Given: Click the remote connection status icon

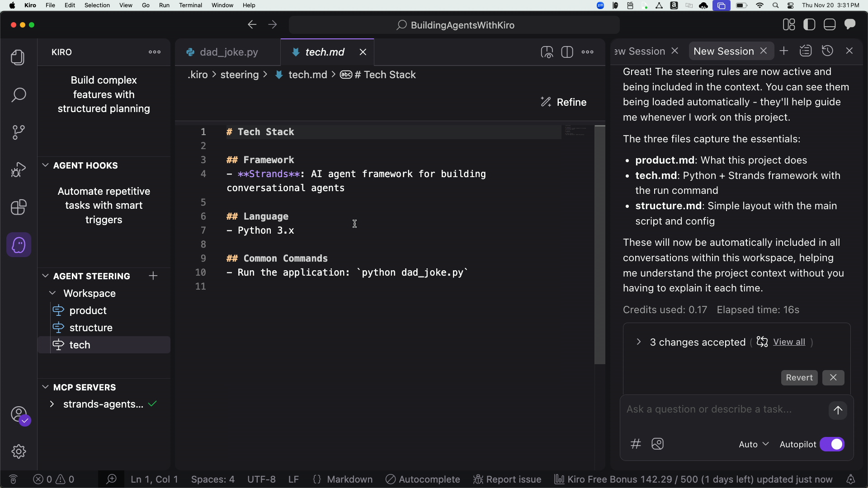Looking at the screenshot, I should tap(13, 479).
